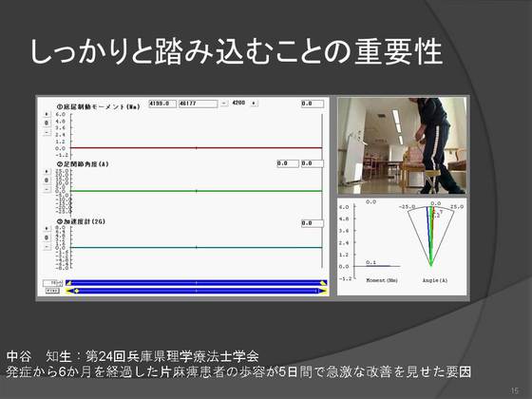Reset the 足関節角度 graph scale with 0 button
This screenshot has height=399, width=532.
click(x=47, y=180)
